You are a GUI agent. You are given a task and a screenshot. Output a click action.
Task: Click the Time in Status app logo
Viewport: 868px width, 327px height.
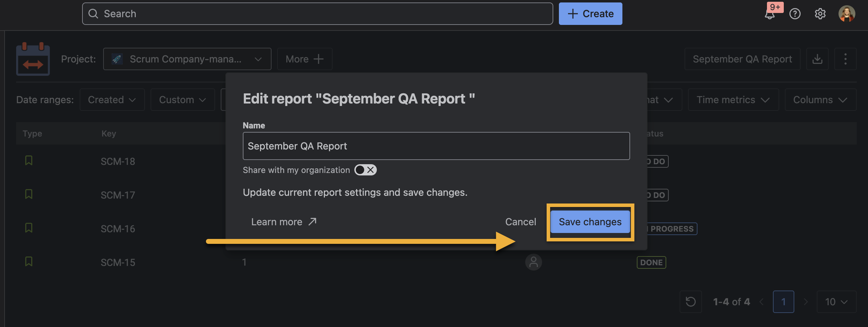33,59
